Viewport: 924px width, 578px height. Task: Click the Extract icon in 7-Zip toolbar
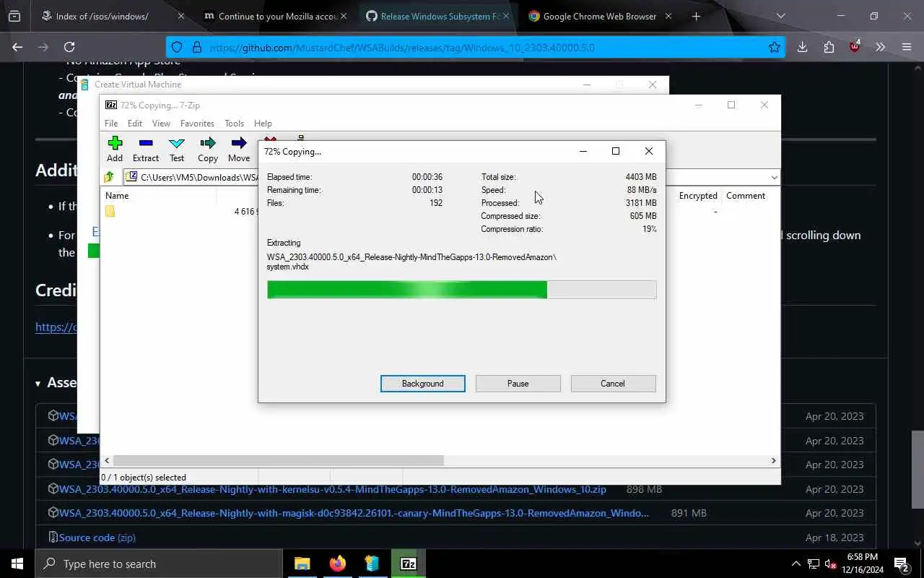[x=146, y=143]
